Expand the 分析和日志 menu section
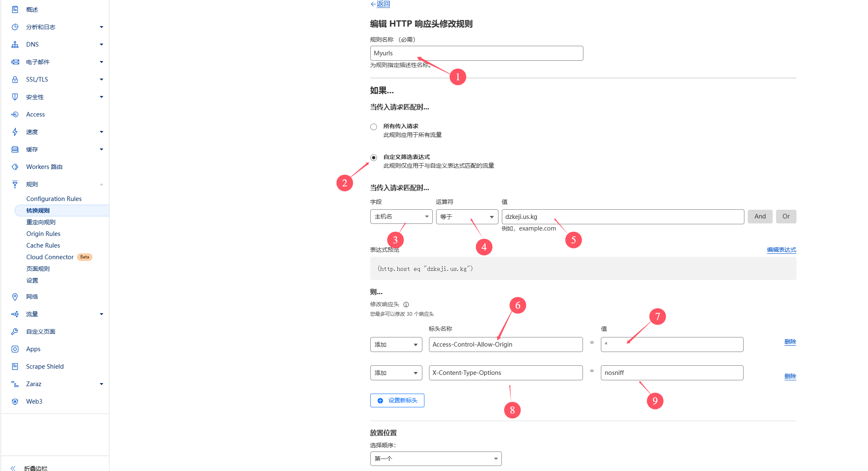This screenshot has height=471, width=868. [x=102, y=27]
